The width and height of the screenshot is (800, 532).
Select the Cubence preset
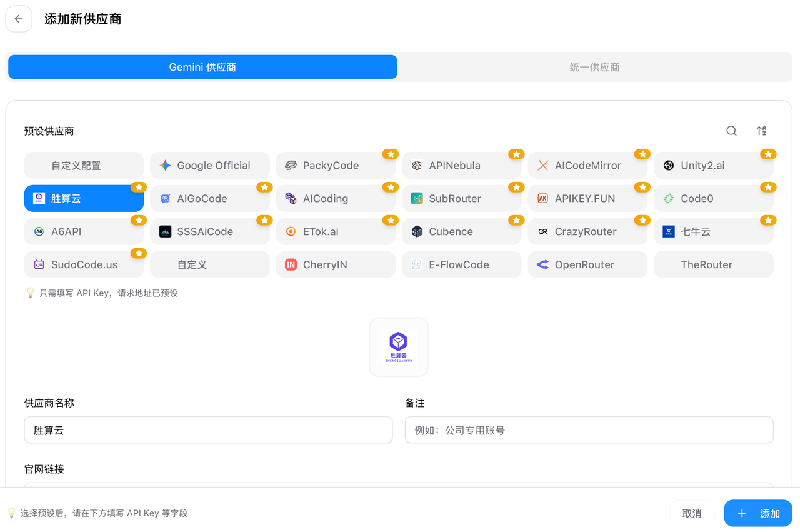pos(462,232)
